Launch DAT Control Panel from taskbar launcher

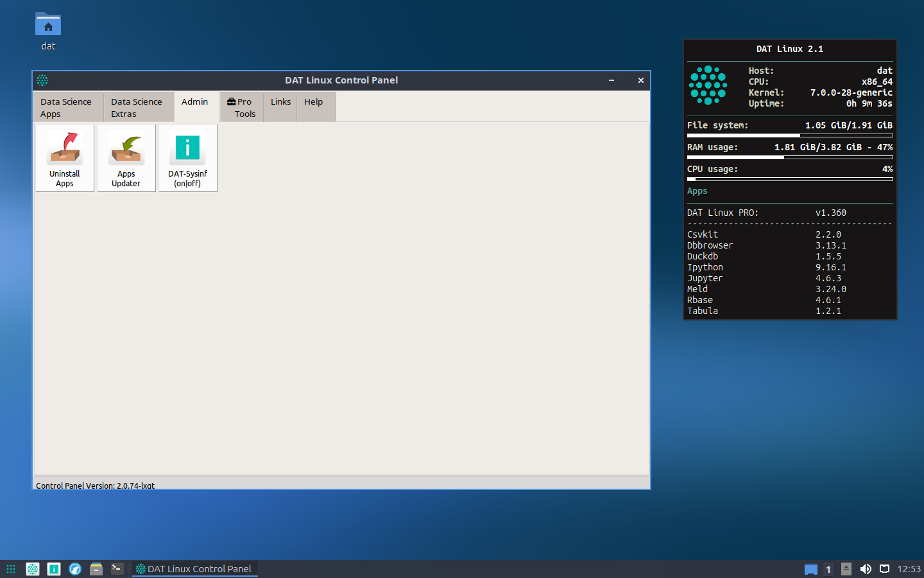33,569
